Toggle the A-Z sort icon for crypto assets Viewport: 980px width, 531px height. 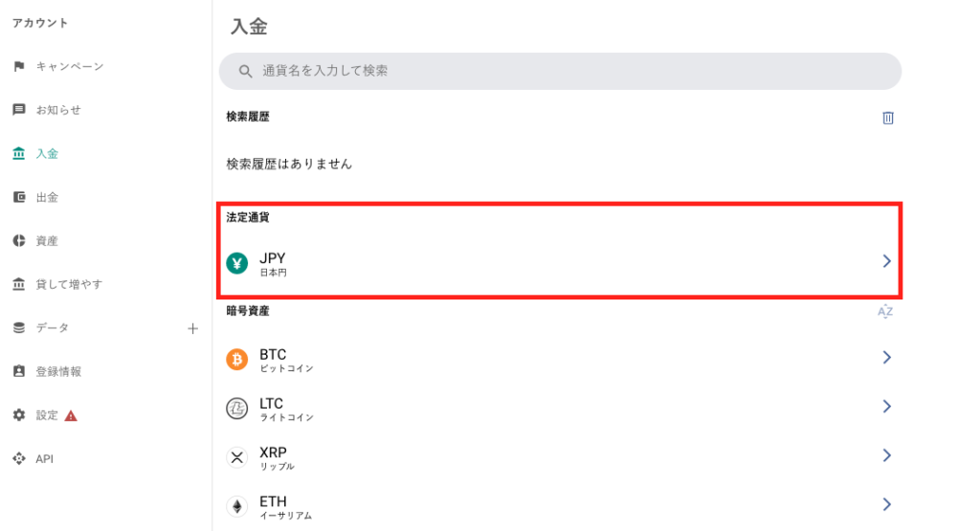click(885, 311)
